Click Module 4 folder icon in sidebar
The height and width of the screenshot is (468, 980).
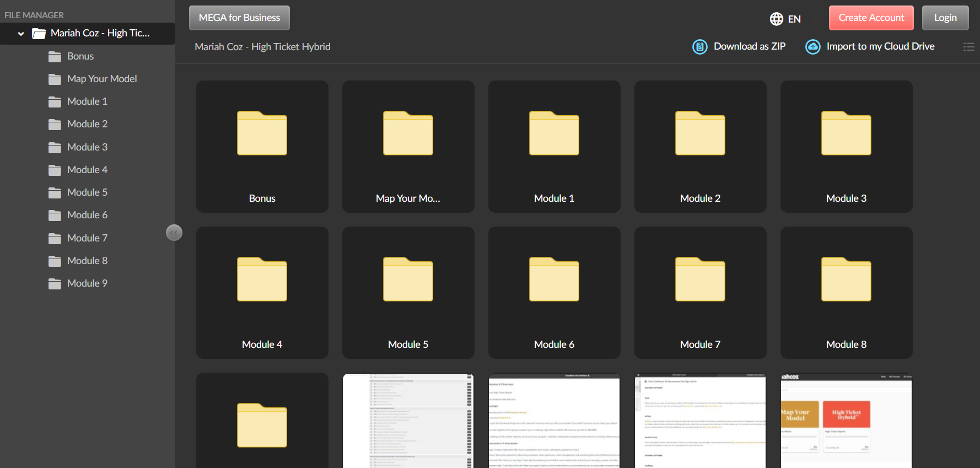point(55,170)
